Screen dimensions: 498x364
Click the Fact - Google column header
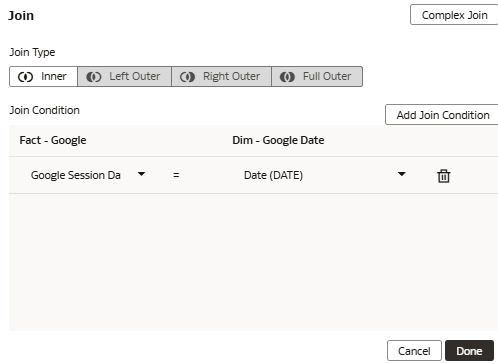click(53, 140)
